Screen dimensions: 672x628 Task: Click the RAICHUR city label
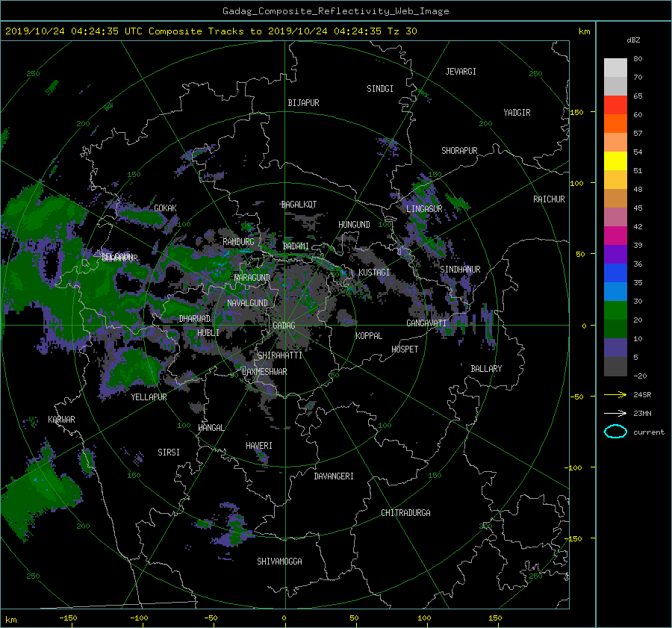pos(549,199)
